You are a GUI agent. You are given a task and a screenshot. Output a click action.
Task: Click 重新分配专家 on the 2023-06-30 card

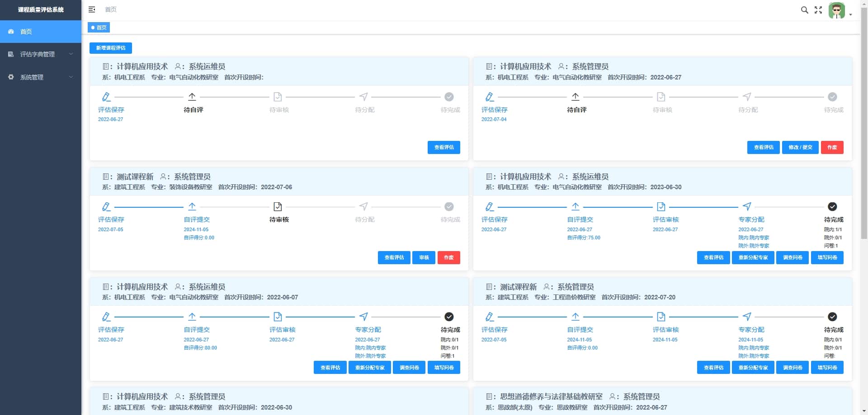click(x=753, y=257)
